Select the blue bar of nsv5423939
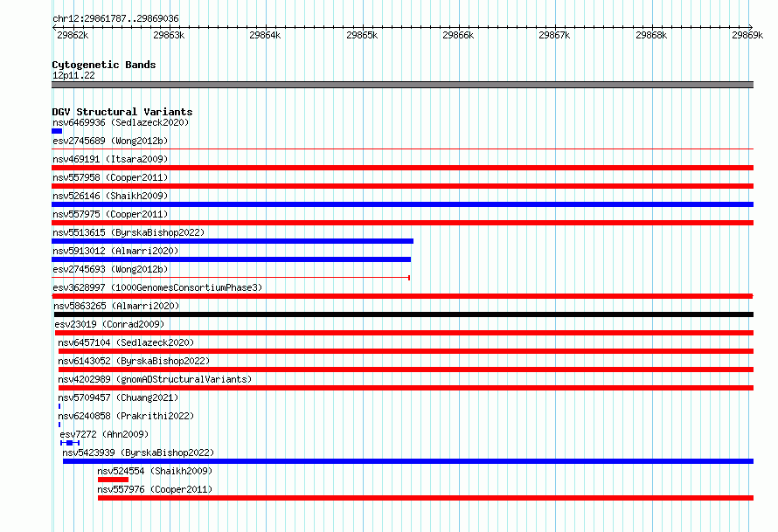Viewport: 778px width, 532px height. coord(408,461)
